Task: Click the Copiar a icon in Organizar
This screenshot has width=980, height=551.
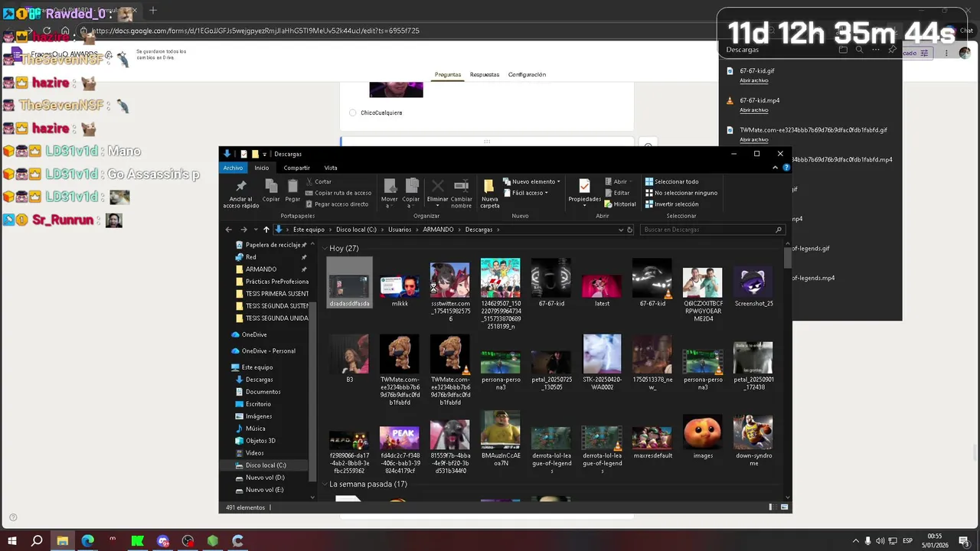Action: (411, 186)
